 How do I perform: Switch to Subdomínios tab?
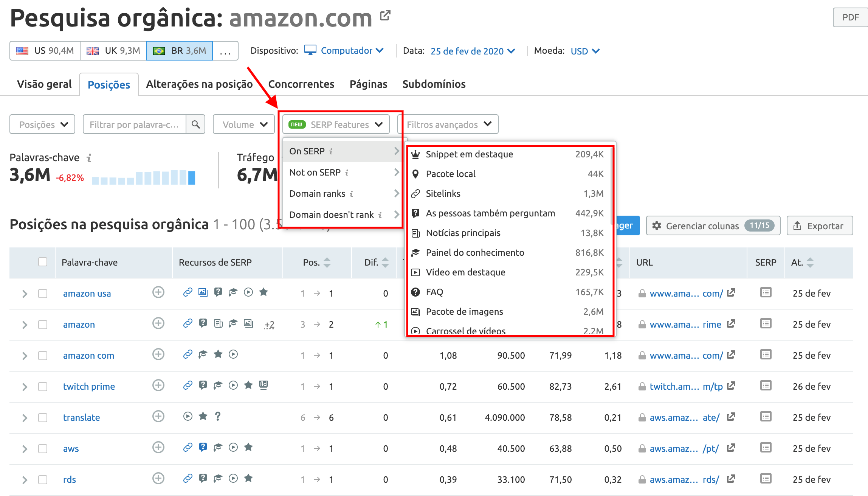point(434,84)
